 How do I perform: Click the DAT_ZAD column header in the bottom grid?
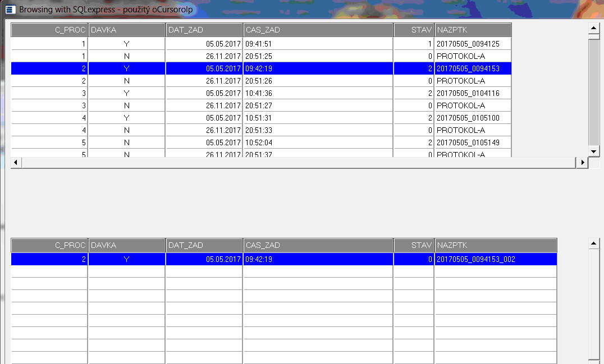tap(204, 245)
